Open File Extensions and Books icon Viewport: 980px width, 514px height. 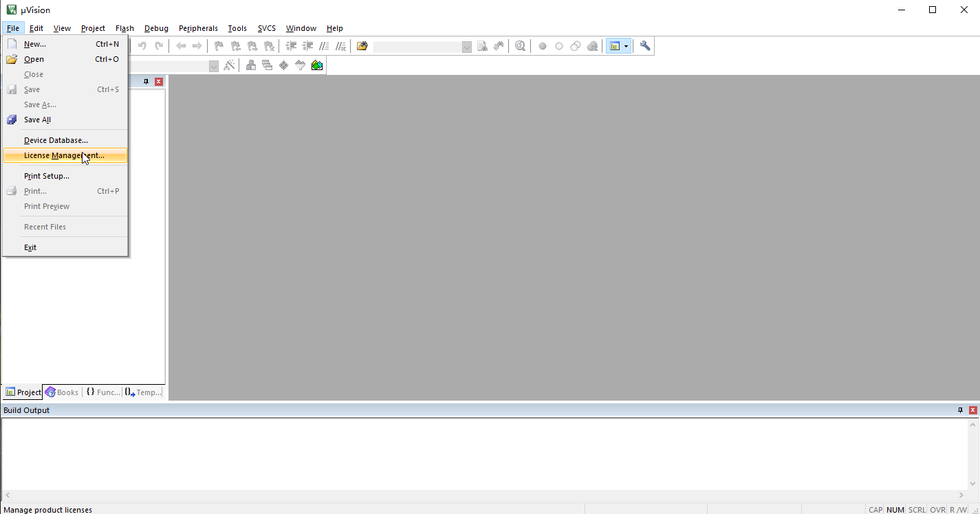[251, 65]
